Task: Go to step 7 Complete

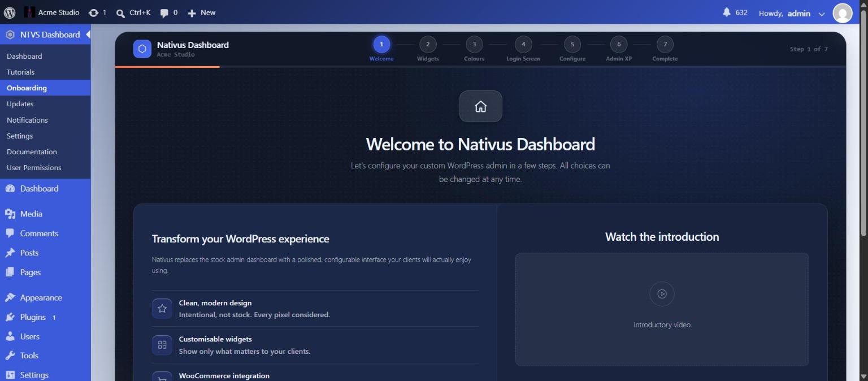Action: [x=665, y=49]
